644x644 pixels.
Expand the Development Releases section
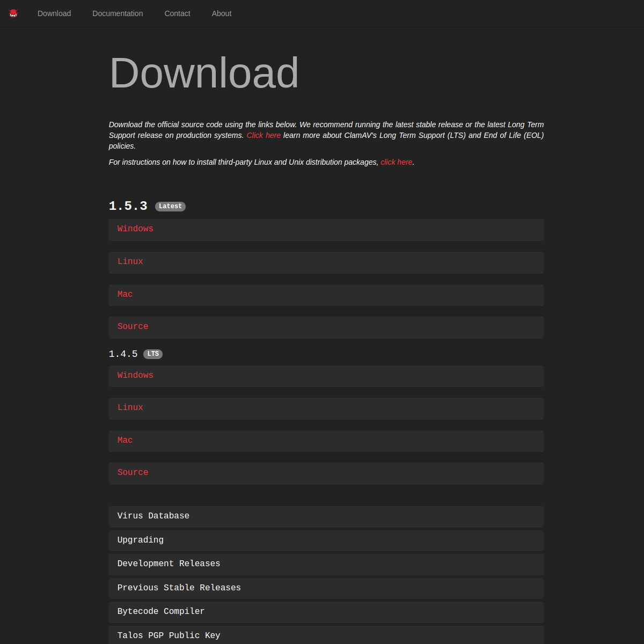click(x=326, y=565)
